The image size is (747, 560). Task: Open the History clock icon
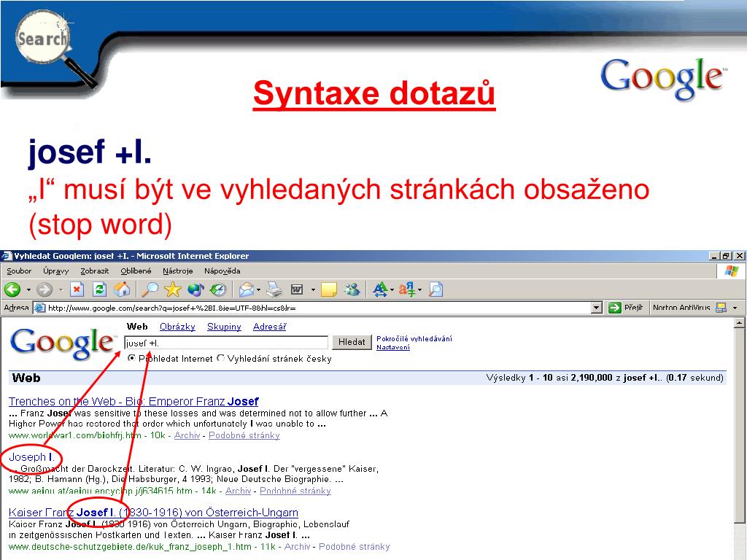point(218,289)
